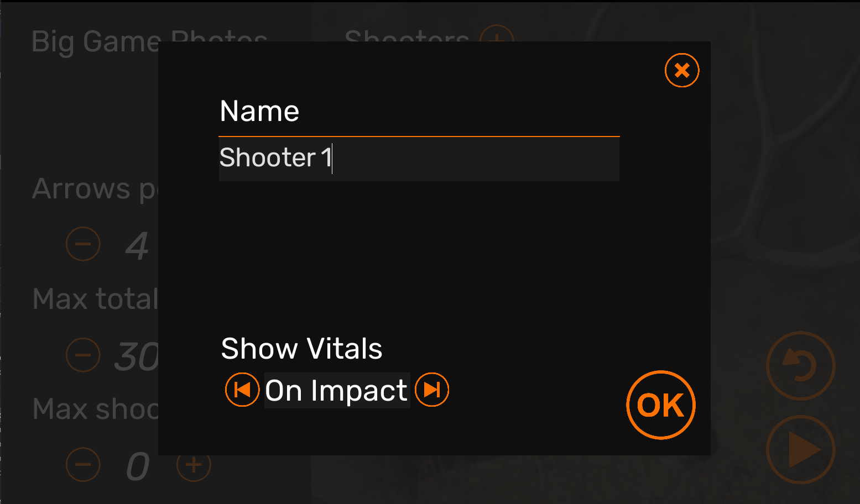Decrease Max shots value with minus

tap(83, 465)
